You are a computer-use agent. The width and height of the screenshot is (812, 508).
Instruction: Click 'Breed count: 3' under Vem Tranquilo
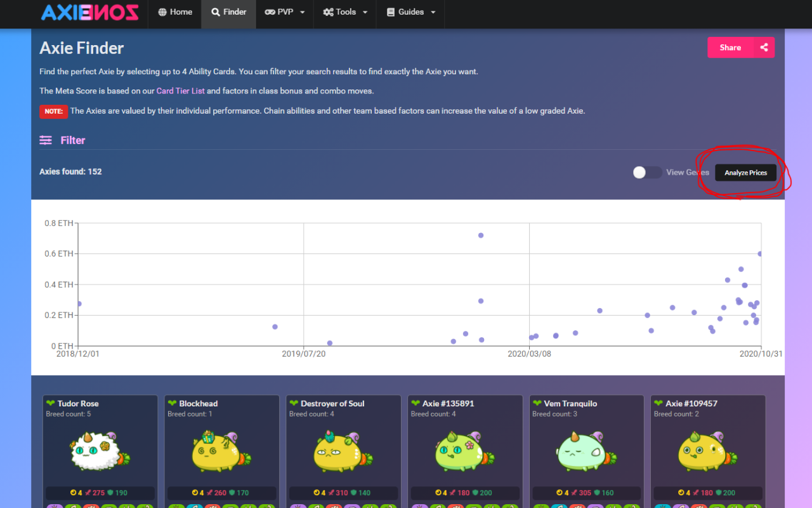(x=555, y=414)
